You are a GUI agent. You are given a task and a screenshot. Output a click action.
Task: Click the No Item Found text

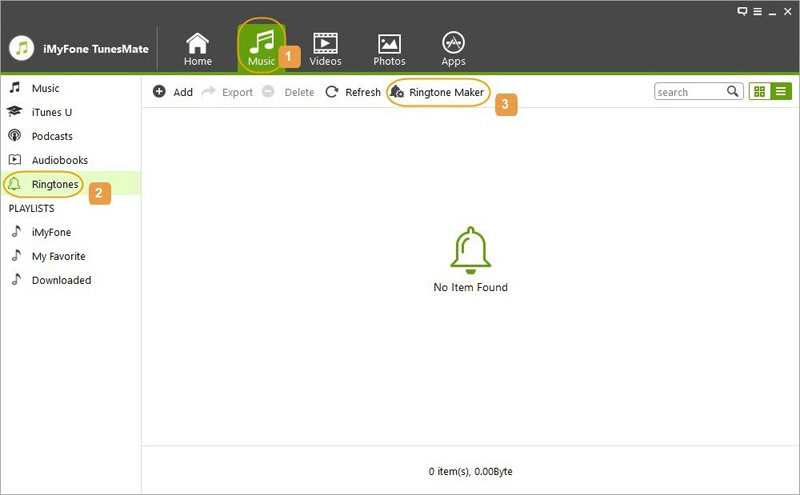470,287
